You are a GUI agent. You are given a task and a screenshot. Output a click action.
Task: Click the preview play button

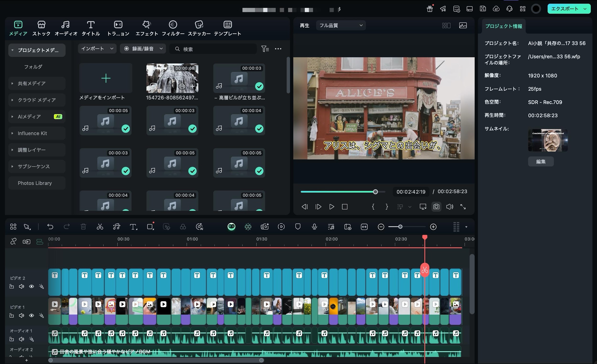click(331, 207)
